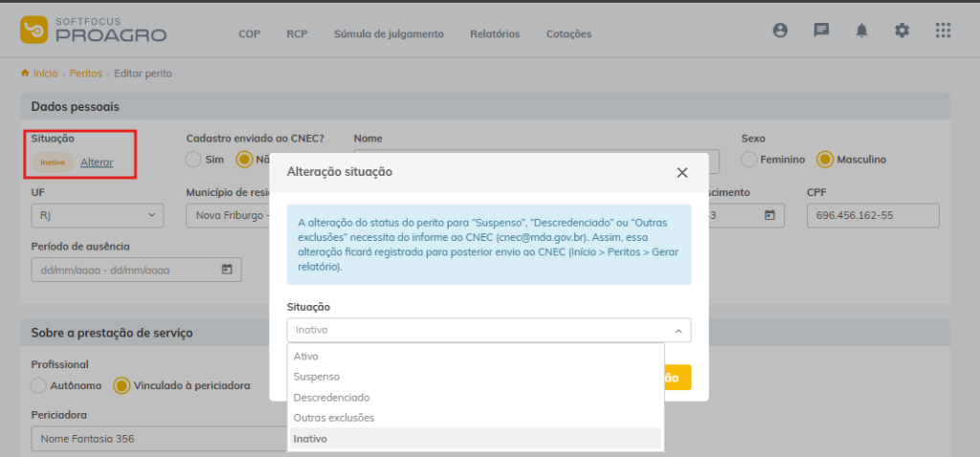
Task: Open the Relatórios menu
Action: [x=495, y=33]
